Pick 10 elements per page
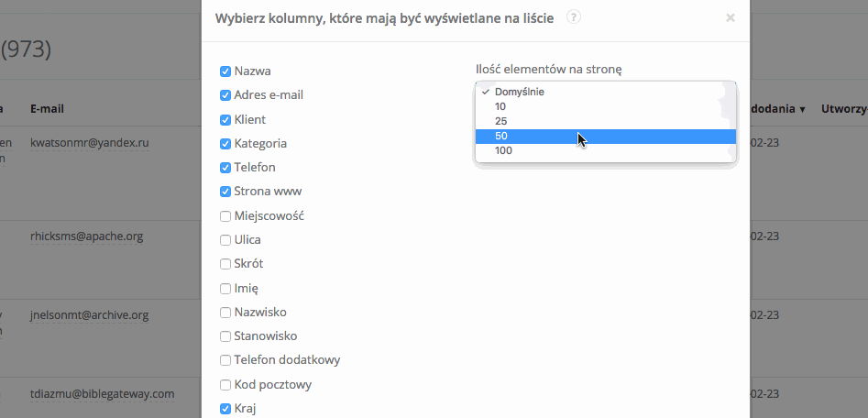 click(500, 106)
